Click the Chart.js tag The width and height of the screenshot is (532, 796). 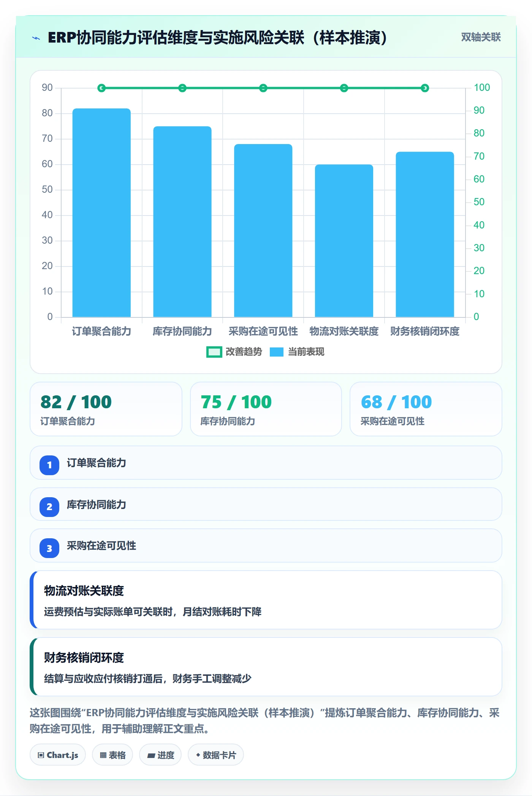[x=58, y=755]
